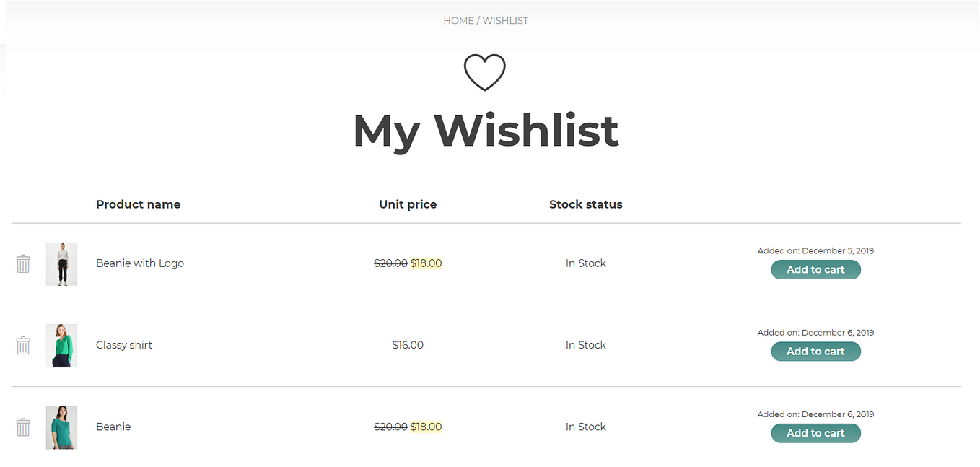Screen dimensions: 980x467
Task: Open Classy shirt product thumbnail
Action: tap(61, 345)
